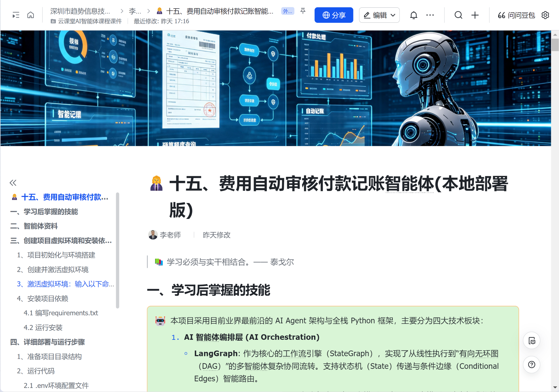Viewport: 559px width, 392px height.
Task: Open breadcrumb 李... folder
Action: 135,11
